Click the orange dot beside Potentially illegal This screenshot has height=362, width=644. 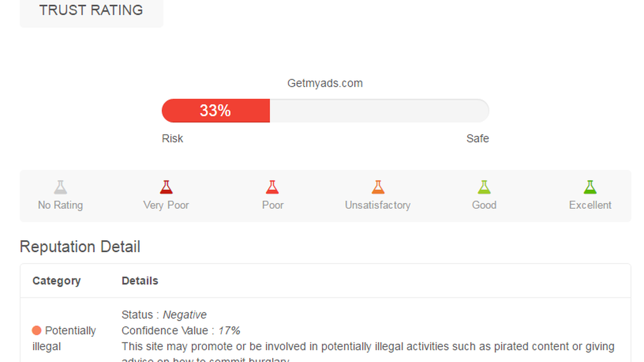[x=37, y=330]
